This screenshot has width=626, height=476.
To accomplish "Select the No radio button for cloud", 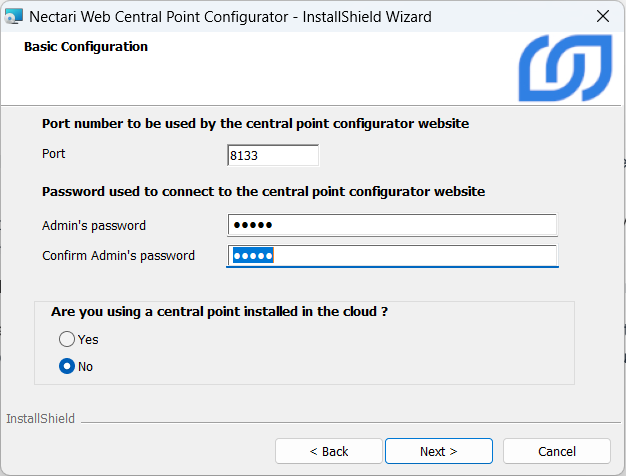I will tap(67, 366).
